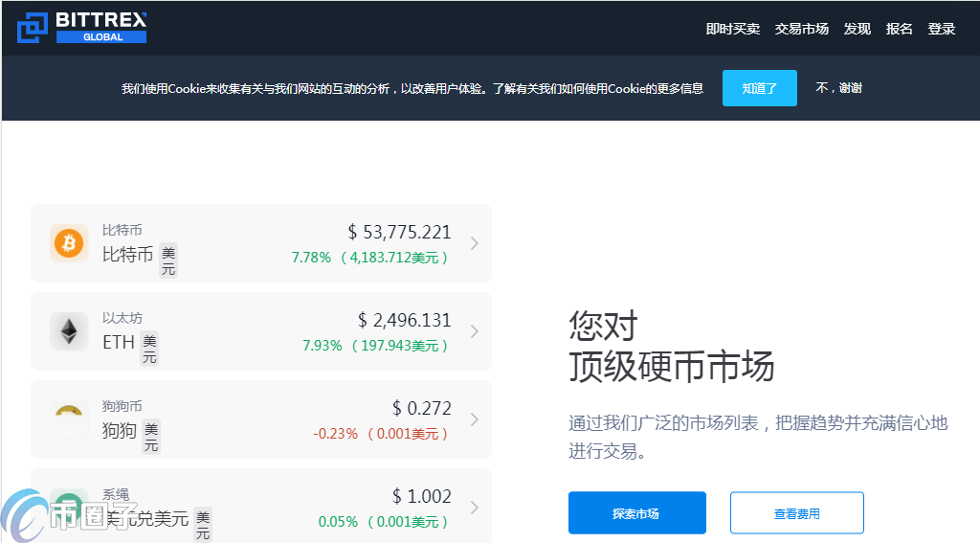Select the Bitcoin price $53,775.221

pos(399,232)
